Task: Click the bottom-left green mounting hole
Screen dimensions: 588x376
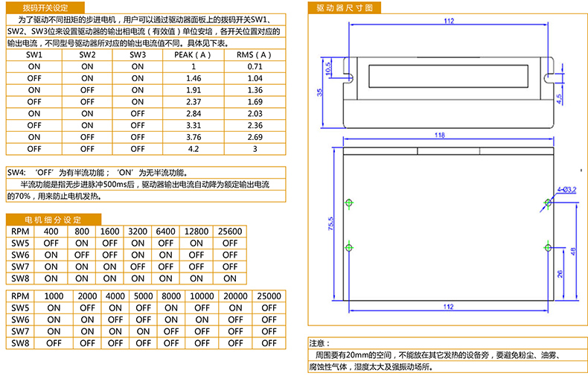Action: pos(349,247)
